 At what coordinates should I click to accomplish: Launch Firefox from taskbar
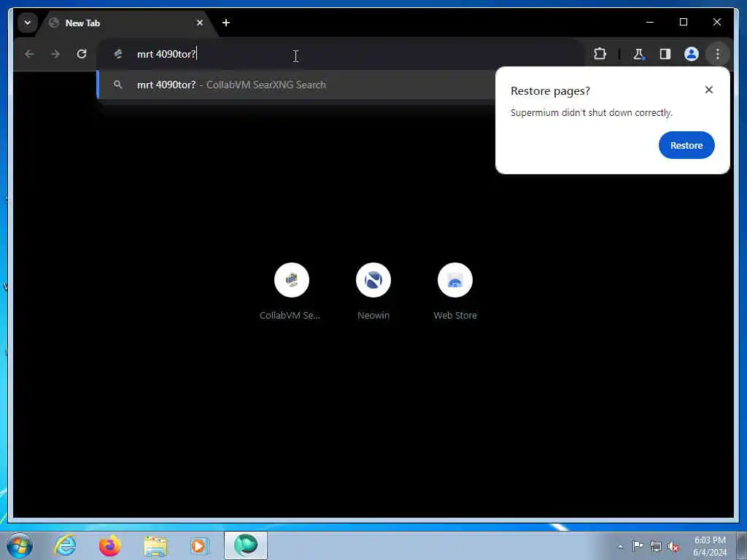110,545
